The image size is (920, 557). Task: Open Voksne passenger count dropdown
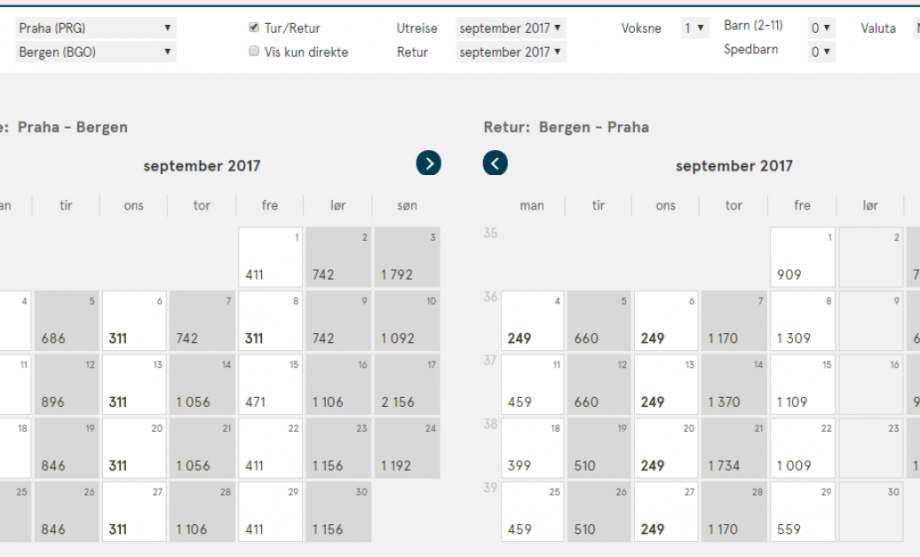pos(695,28)
